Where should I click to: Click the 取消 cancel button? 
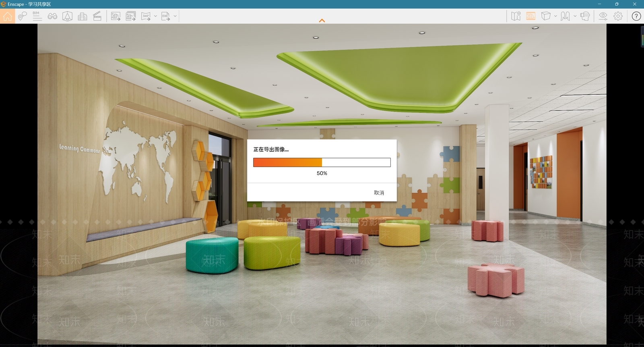point(379,193)
